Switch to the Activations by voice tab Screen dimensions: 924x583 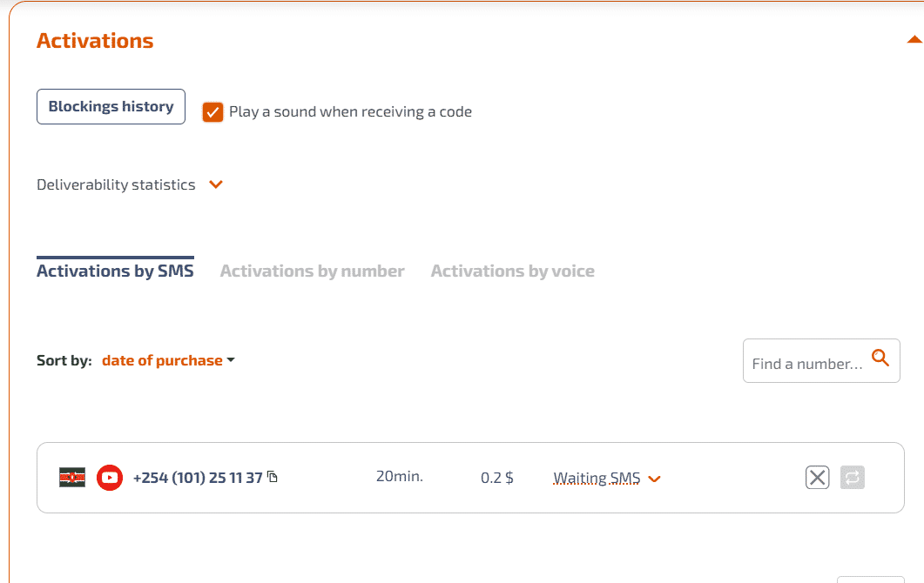tap(513, 271)
